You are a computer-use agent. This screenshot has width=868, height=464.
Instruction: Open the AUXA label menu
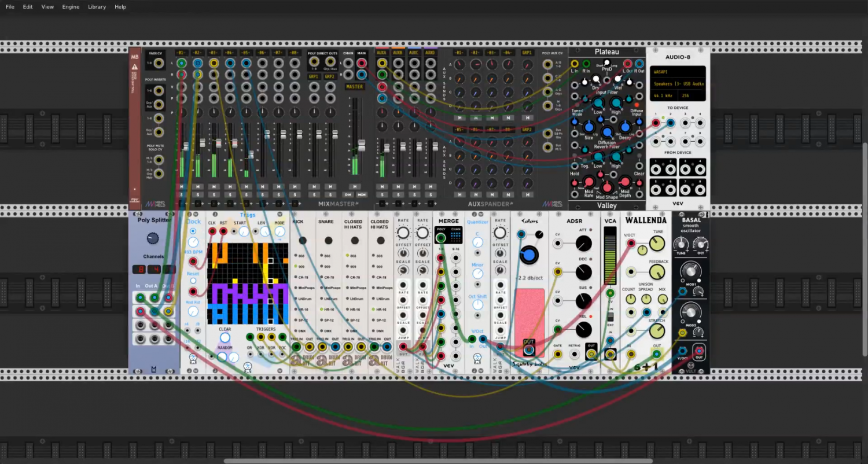click(x=381, y=53)
